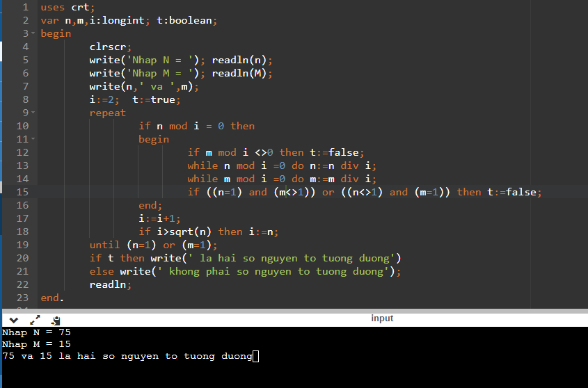Click gutter line number 20
The image size is (588, 388).
point(22,258)
